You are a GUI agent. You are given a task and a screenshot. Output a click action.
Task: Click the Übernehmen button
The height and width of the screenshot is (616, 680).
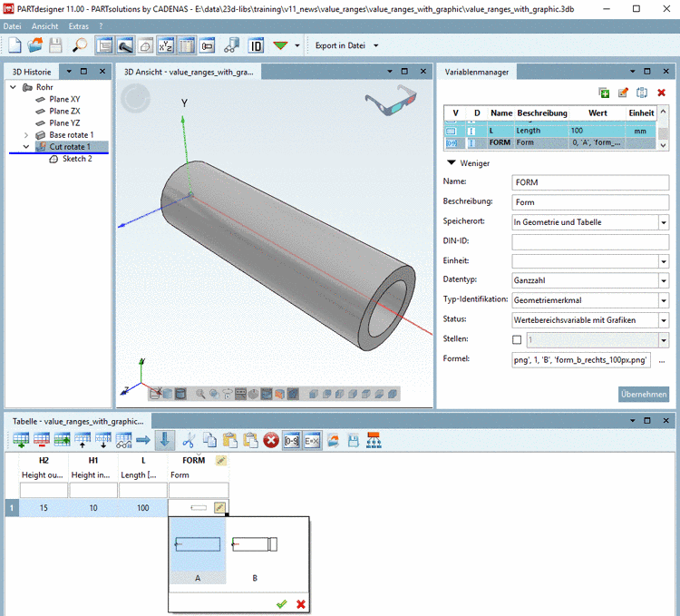point(644,395)
